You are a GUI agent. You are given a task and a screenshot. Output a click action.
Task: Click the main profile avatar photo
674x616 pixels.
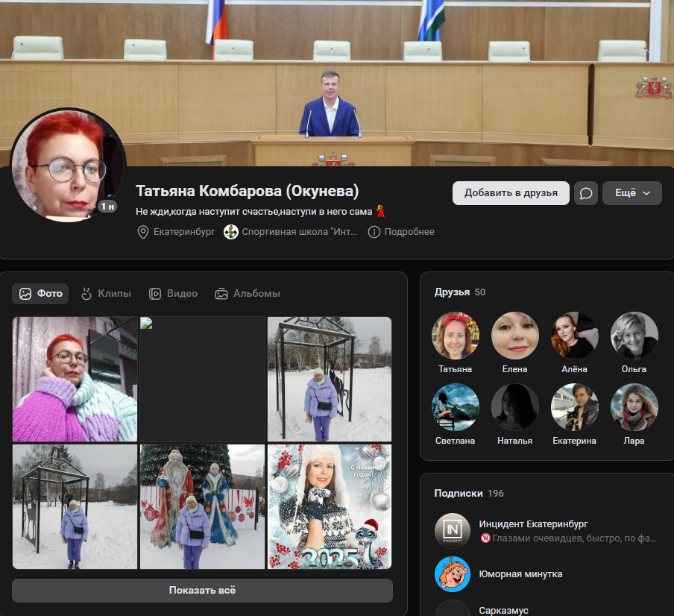tap(68, 166)
